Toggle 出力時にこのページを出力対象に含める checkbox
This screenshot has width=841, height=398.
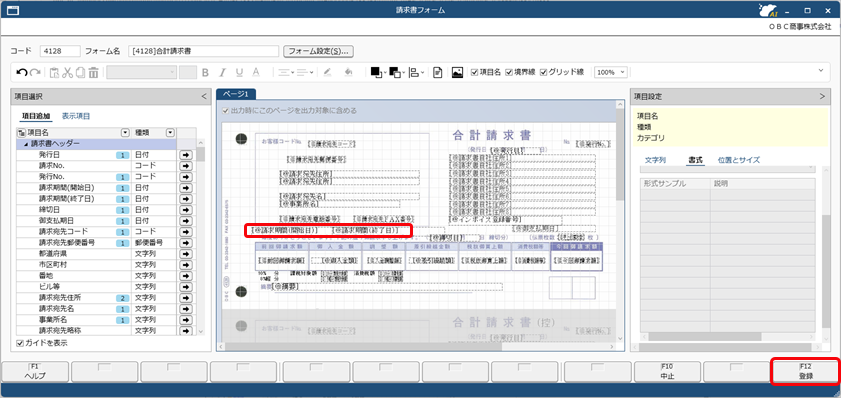(226, 110)
